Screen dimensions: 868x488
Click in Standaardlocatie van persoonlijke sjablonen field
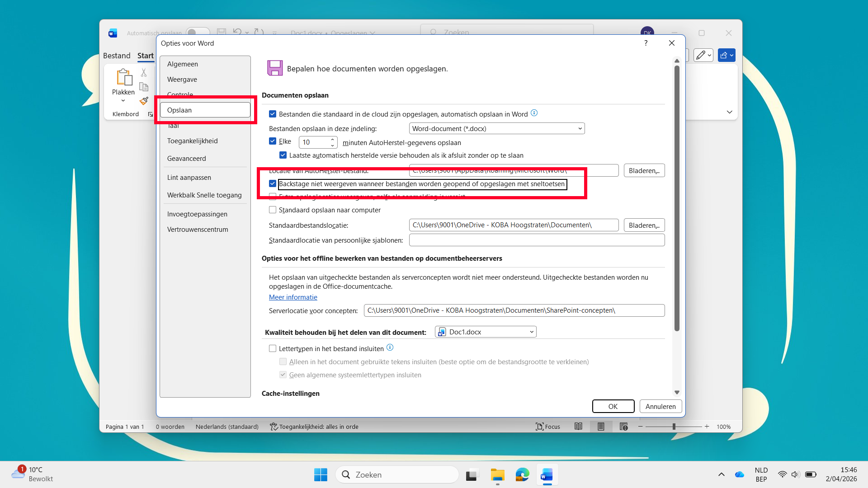(537, 240)
